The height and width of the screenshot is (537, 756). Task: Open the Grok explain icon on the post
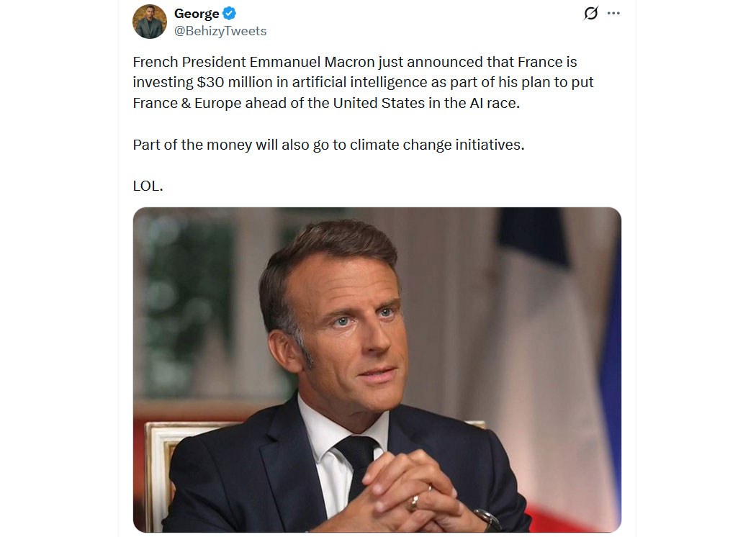[x=591, y=14]
